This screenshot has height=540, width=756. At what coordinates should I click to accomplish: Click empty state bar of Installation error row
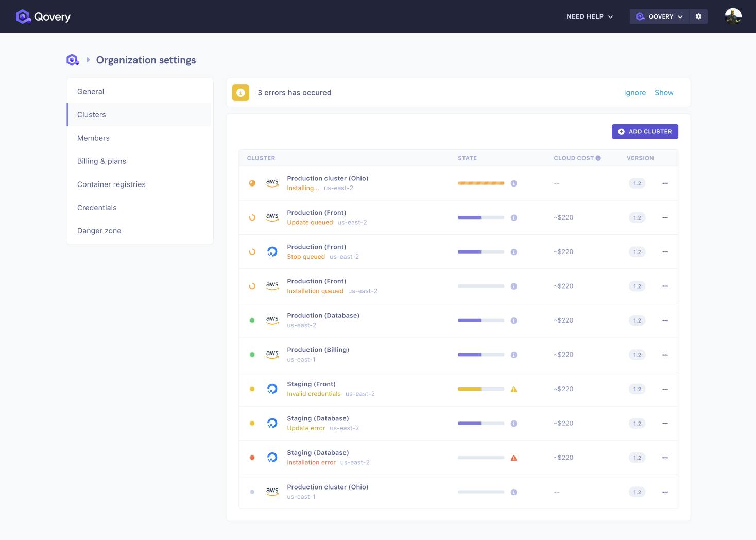click(481, 458)
